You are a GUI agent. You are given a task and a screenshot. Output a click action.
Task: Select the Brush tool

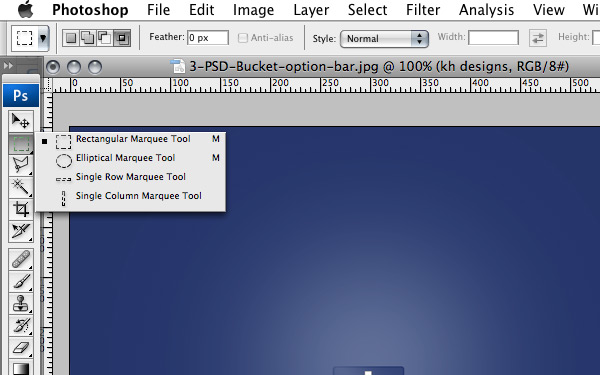point(21,281)
